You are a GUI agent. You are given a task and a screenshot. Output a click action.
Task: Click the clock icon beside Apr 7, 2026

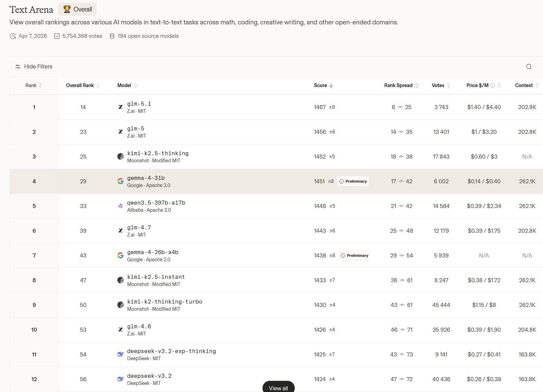(x=13, y=36)
